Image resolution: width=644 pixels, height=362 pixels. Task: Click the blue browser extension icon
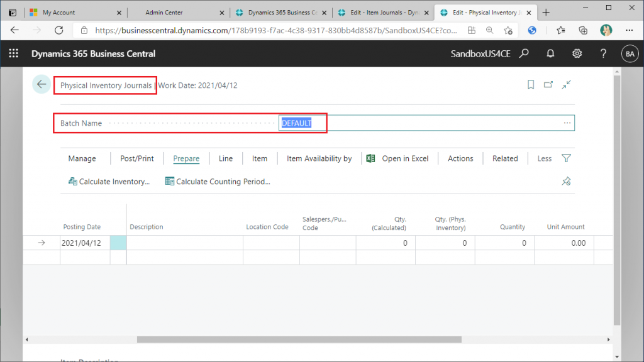(532, 30)
